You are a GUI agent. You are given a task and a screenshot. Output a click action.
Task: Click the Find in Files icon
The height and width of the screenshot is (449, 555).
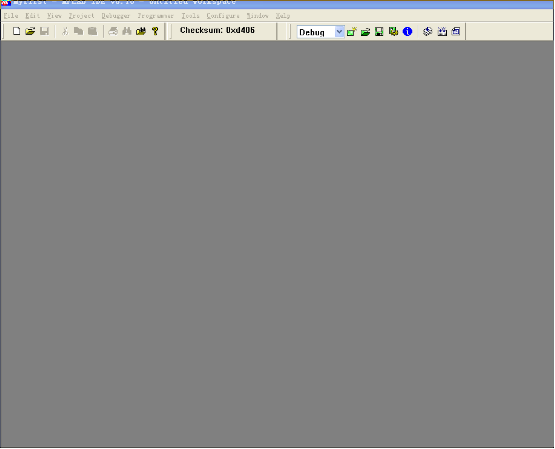point(141,31)
